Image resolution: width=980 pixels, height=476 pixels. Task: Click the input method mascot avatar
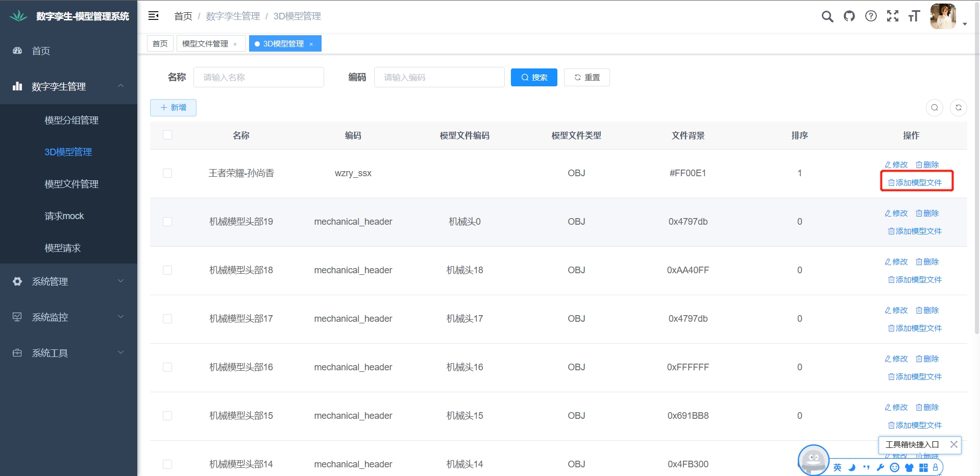[x=814, y=460]
